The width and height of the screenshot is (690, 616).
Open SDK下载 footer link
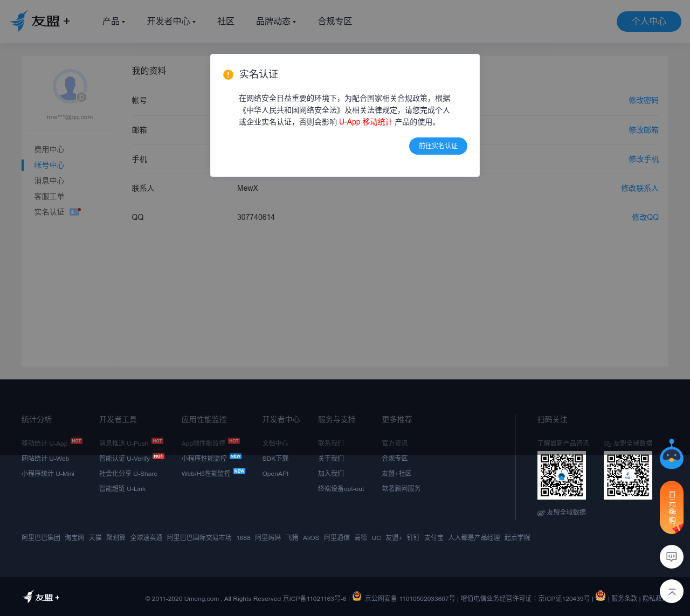tap(275, 458)
